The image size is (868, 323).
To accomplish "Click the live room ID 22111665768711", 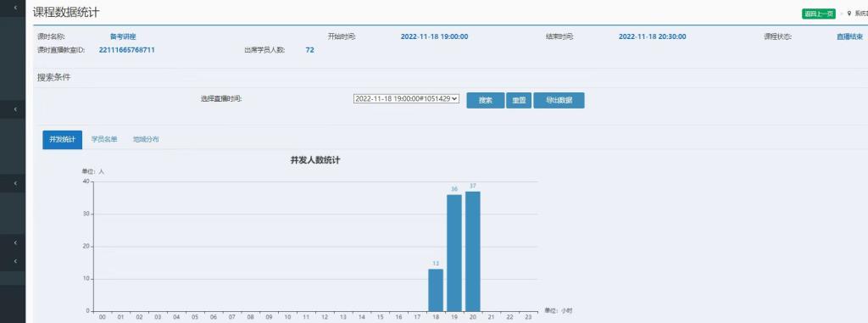I will point(127,50).
